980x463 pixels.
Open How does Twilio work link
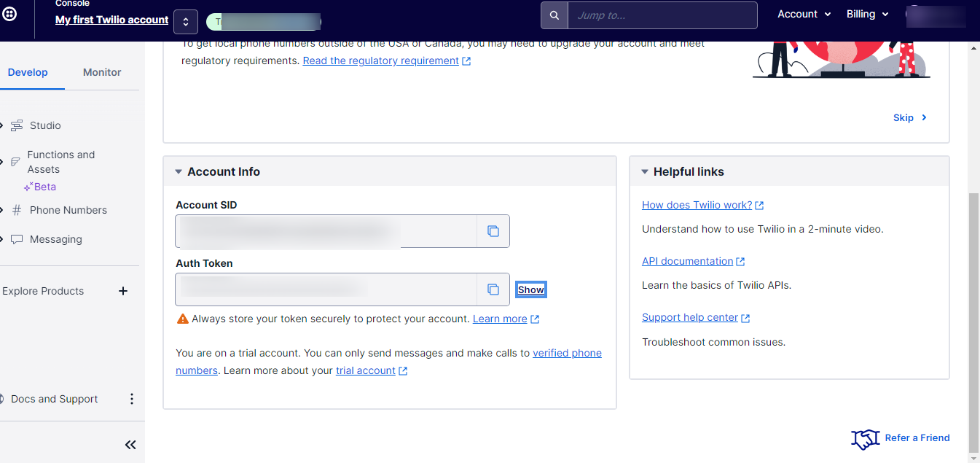[x=697, y=205]
